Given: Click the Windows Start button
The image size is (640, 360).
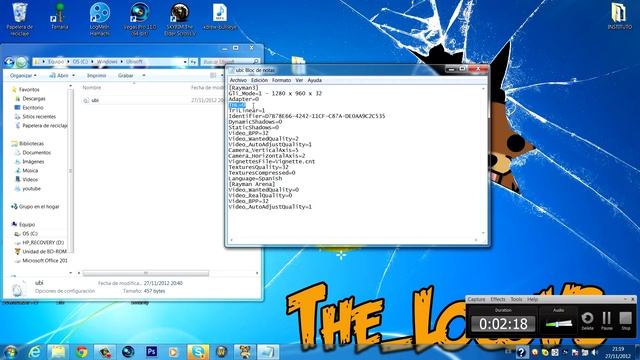Looking at the screenshot, I should (10, 352).
